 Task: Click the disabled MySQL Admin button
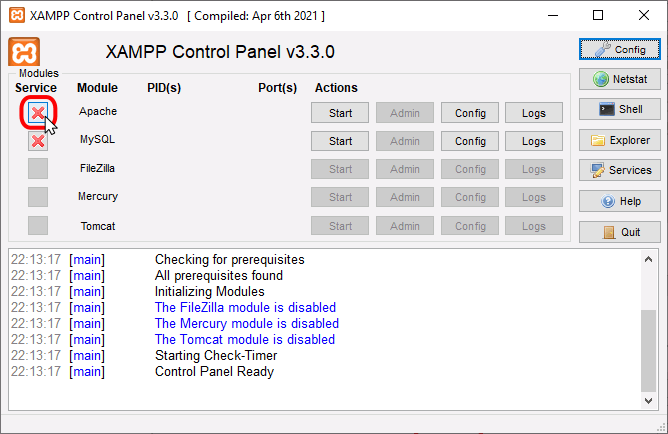point(405,141)
